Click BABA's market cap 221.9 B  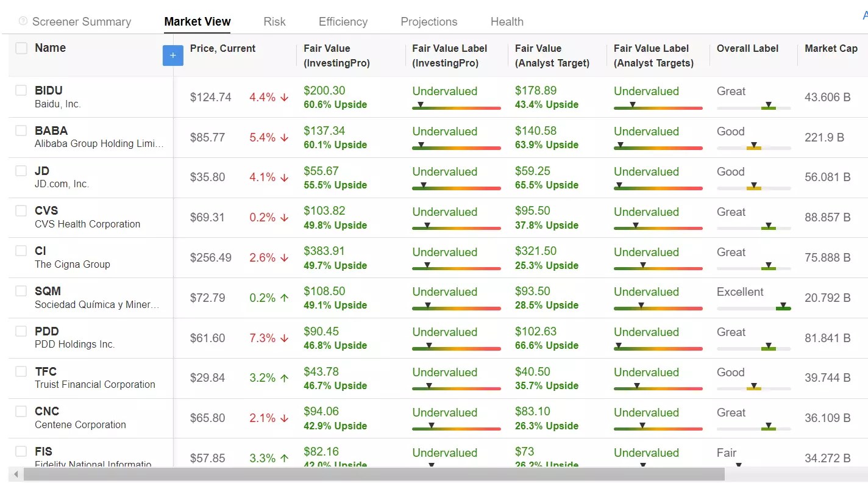[x=824, y=137]
